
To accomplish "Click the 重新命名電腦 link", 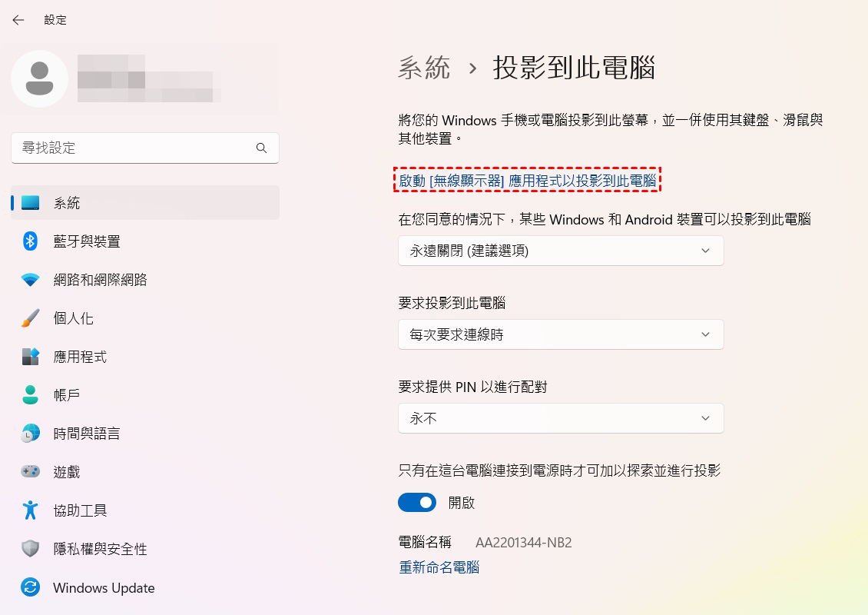I will tap(439, 567).
